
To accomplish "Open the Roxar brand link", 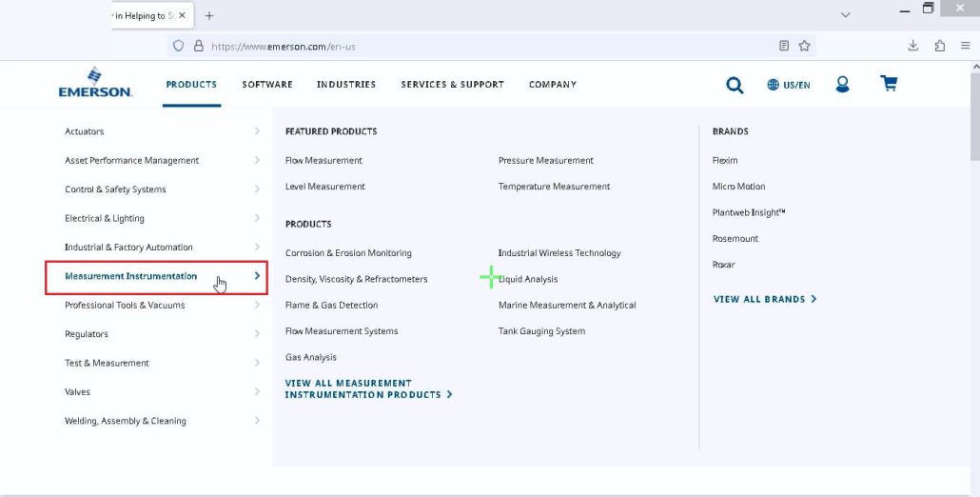I will pos(724,265).
